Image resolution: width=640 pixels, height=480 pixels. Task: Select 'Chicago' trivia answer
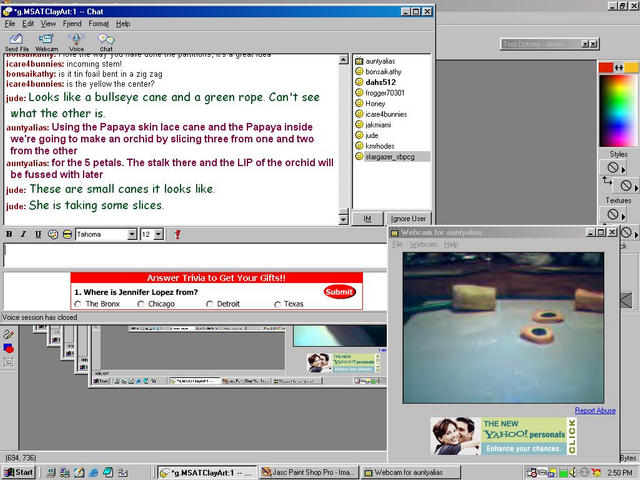141,304
